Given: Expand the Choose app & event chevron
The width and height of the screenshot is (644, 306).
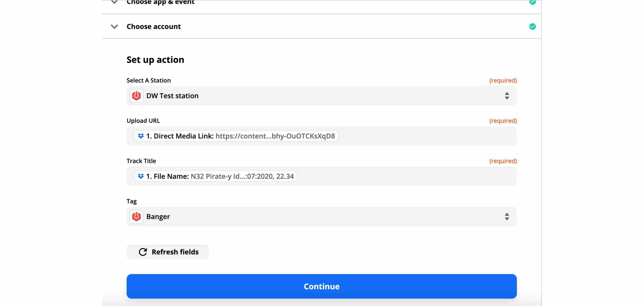Looking at the screenshot, I should (115, 2).
